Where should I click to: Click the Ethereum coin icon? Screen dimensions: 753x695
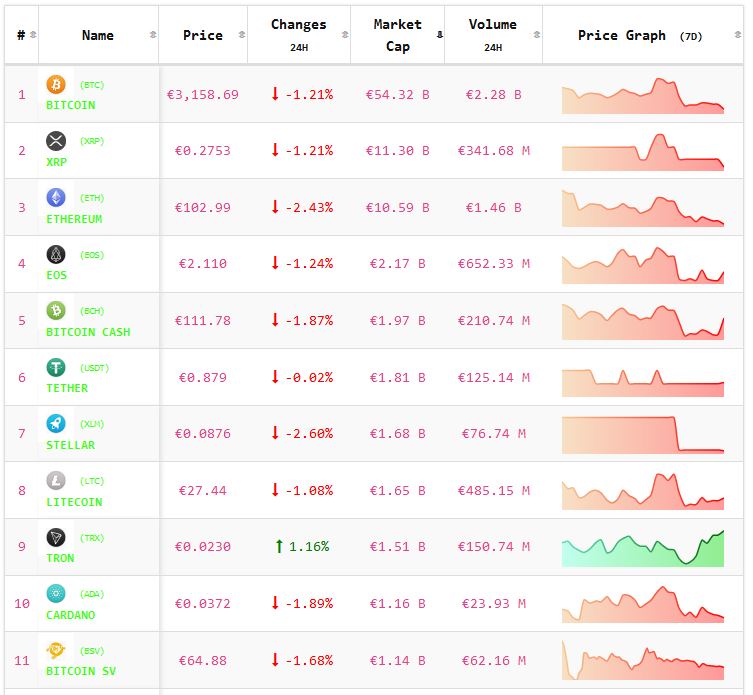56,198
